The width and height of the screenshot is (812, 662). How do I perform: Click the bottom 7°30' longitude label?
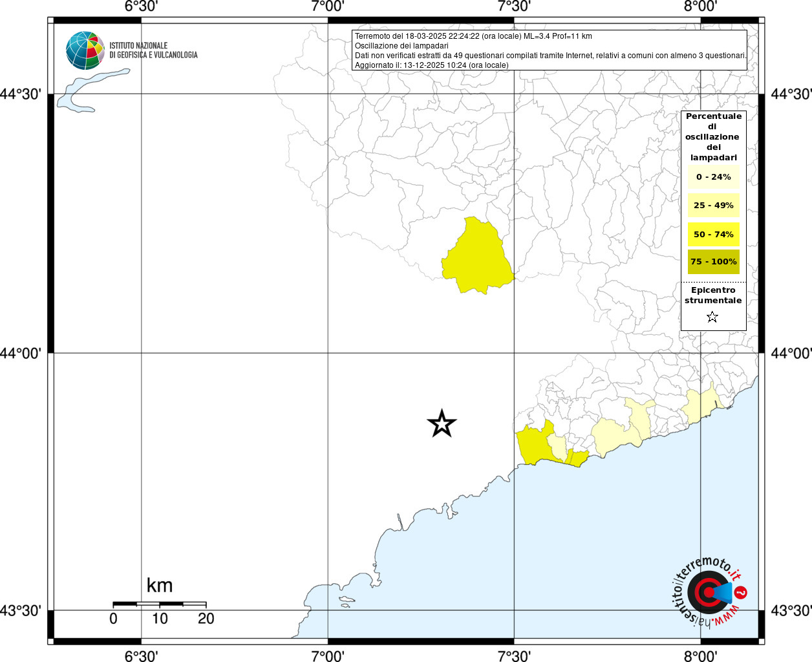click(x=514, y=656)
